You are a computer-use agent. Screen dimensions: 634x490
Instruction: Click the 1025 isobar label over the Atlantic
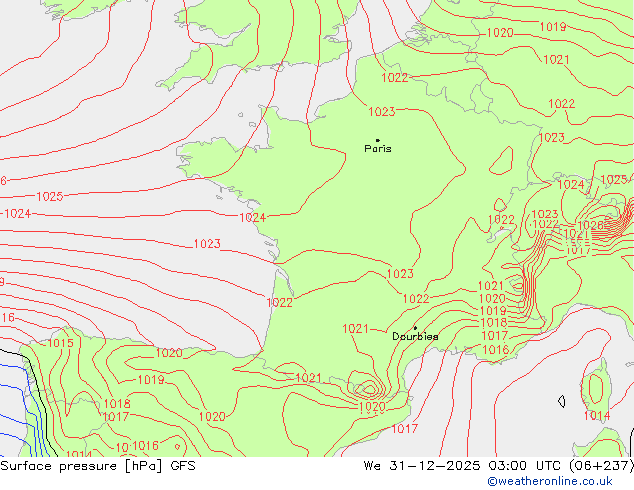tap(50, 196)
